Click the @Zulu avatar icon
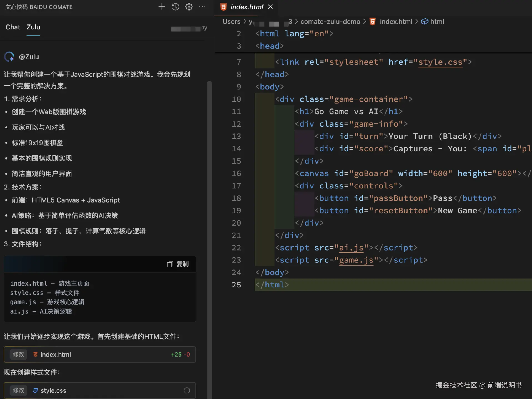Image resolution: width=532 pixels, height=399 pixels. 9,57
